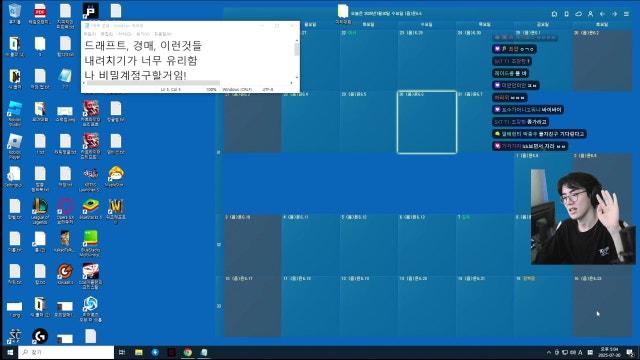The width and height of the screenshot is (640, 360).
Task: Click the cloud sync icon in calendar header
Action: tap(578, 14)
